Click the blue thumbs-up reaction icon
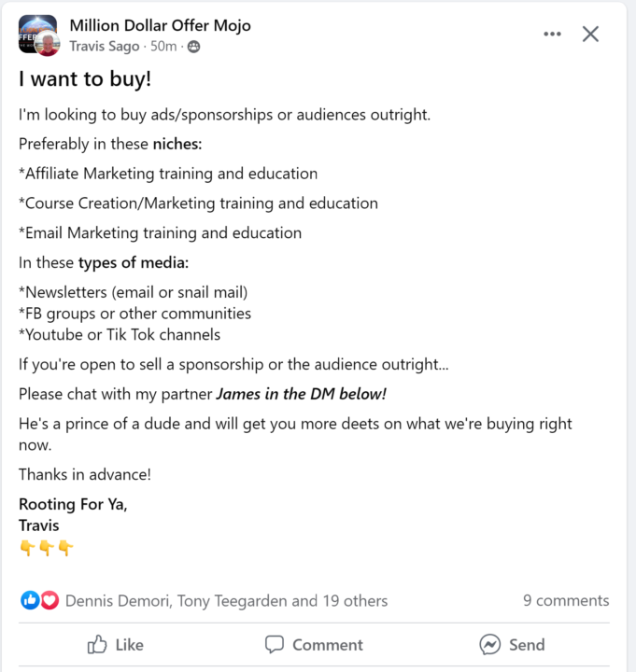The width and height of the screenshot is (636, 672). click(30, 600)
